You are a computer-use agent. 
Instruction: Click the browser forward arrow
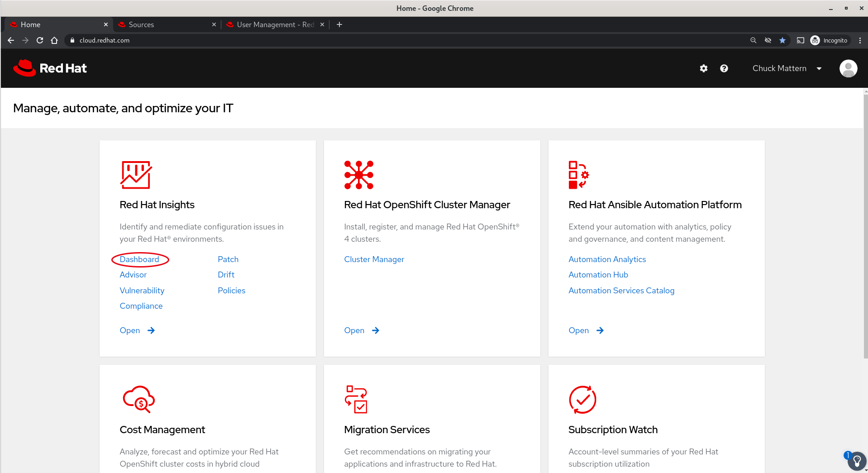(x=25, y=40)
